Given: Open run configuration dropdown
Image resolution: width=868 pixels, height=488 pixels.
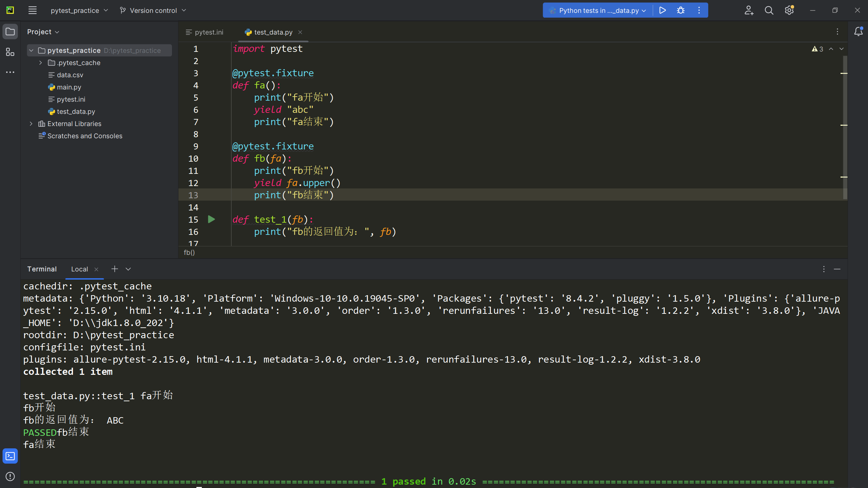Looking at the screenshot, I should pos(599,10).
